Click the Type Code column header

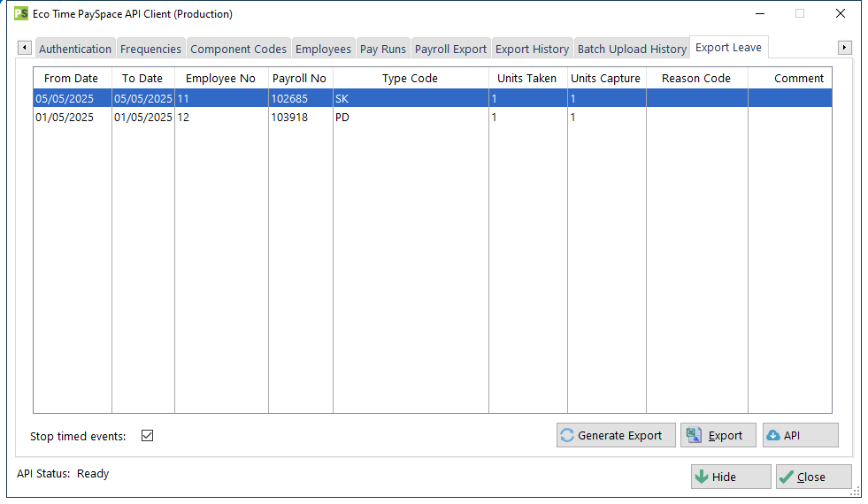click(x=410, y=78)
